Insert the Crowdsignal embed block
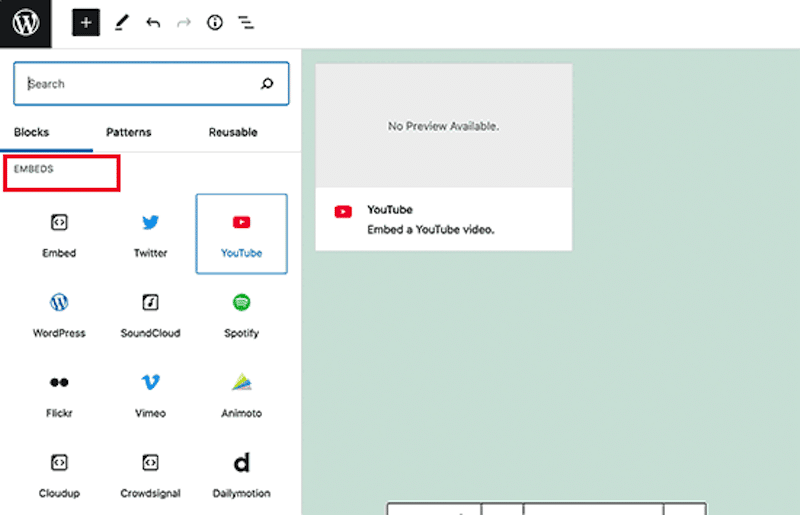The height and width of the screenshot is (515, 800). click(x=151, y=475)
